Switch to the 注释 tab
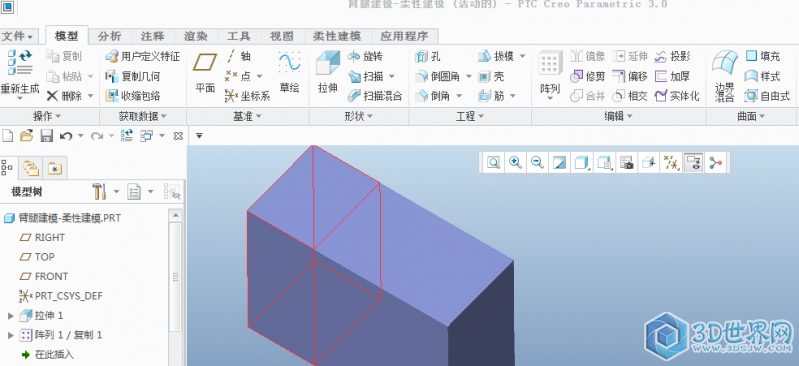The height and width of the screenshot is (366, 799). tap(152, 36)
